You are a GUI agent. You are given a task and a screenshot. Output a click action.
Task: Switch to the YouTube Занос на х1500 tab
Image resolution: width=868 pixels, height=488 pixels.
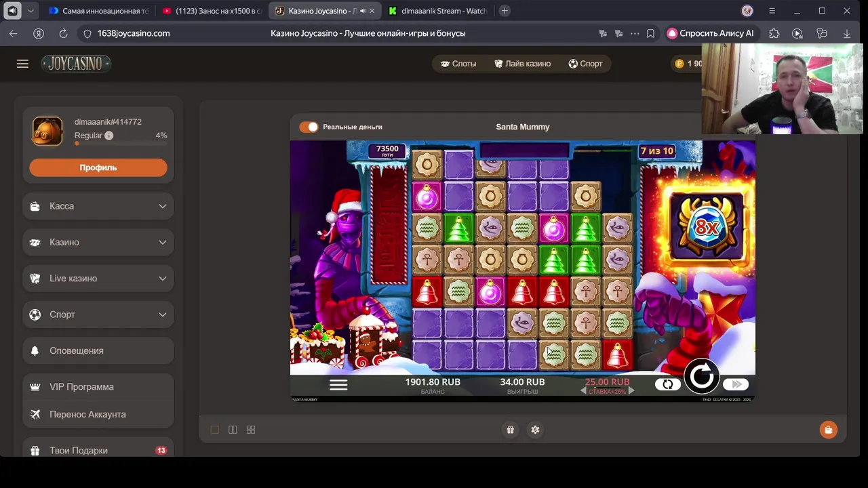(212, 11)
